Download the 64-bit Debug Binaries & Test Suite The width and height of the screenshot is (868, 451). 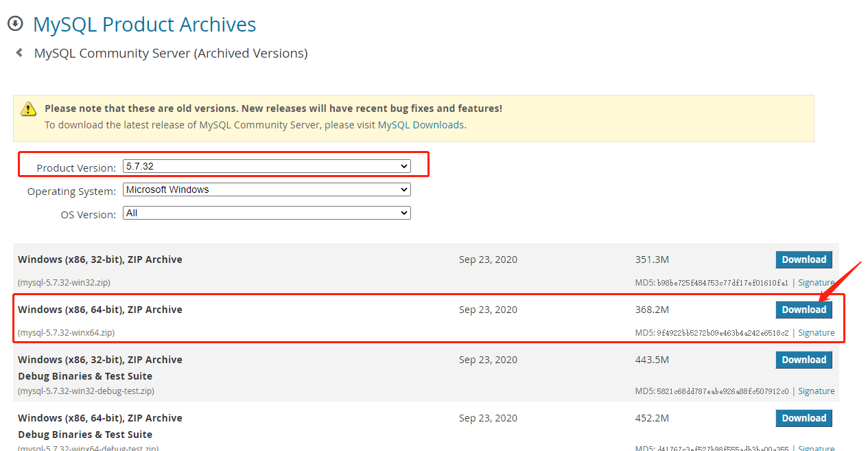click(x=804, y=418)
